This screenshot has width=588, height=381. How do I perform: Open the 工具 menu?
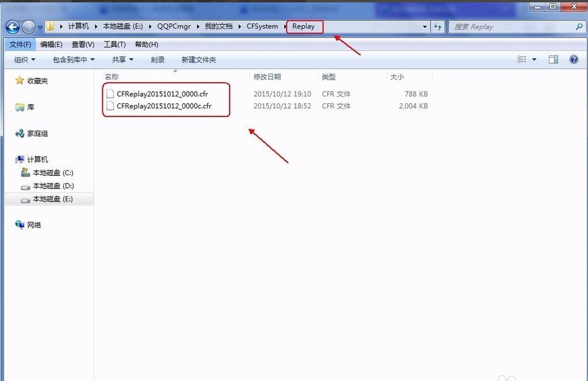coord(115,43)
